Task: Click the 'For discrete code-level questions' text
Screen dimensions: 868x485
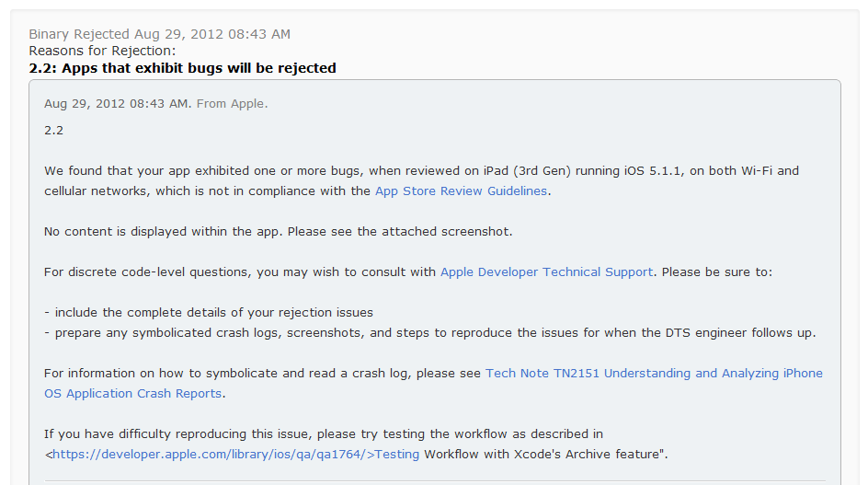Action: click(240, 272)
